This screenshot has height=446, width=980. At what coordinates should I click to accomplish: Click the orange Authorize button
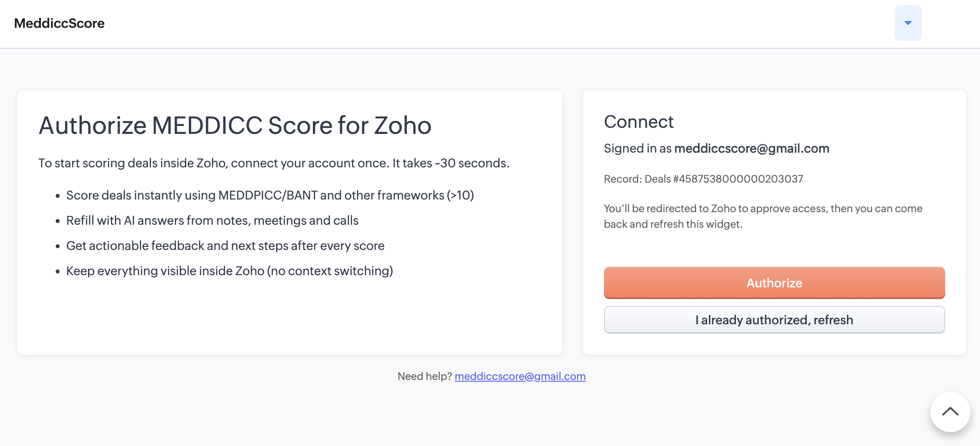774,283
